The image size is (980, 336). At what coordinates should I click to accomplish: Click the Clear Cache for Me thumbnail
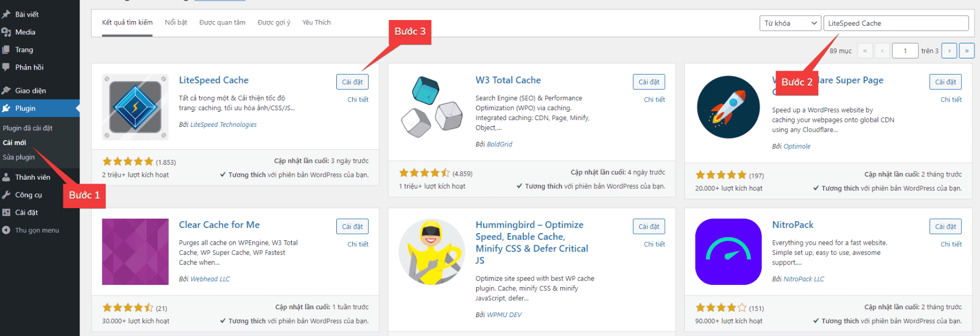coord(135,251)
